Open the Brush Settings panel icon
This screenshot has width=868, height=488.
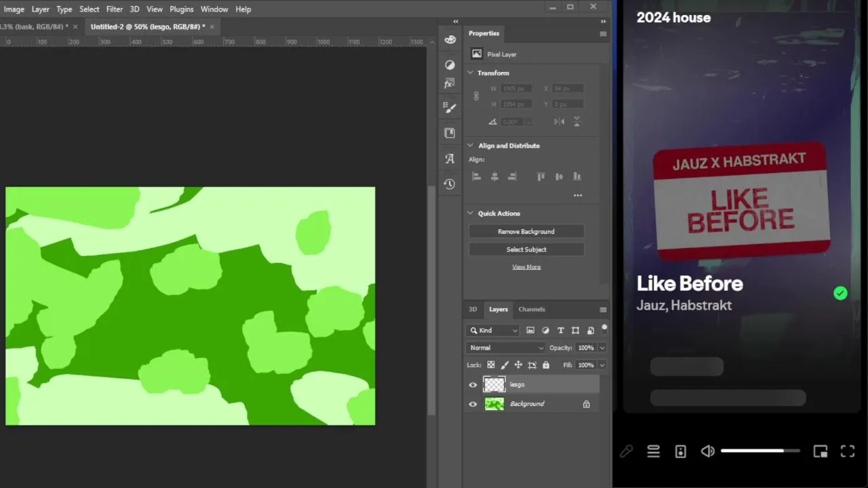pyautogui.click(x=450, y=107)
